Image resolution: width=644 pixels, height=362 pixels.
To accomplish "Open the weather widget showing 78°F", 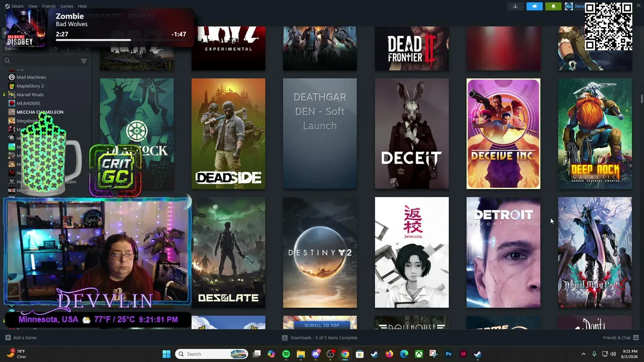I will [x=16, y=354].
